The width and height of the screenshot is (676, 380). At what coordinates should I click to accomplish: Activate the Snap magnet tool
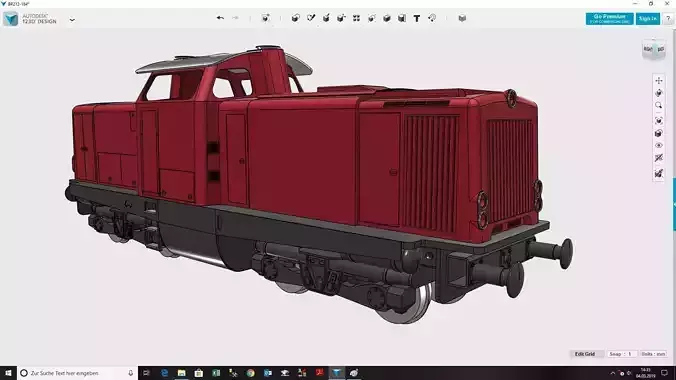pos(432,18)
